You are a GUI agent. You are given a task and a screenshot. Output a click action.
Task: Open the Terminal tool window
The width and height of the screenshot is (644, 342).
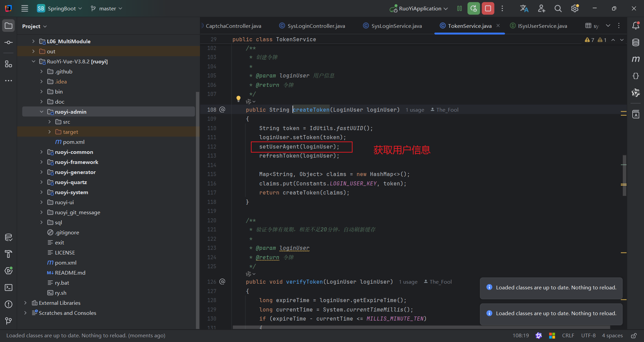tap(9, 287)
